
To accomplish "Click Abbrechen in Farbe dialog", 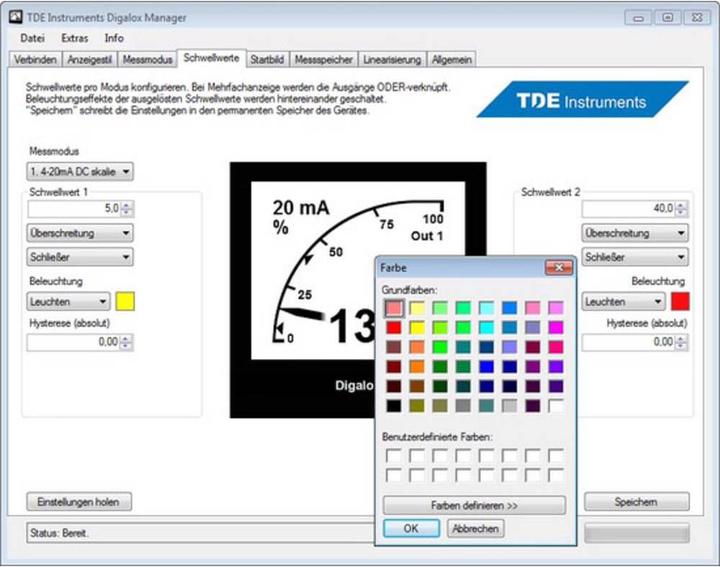I will [476, 528].
